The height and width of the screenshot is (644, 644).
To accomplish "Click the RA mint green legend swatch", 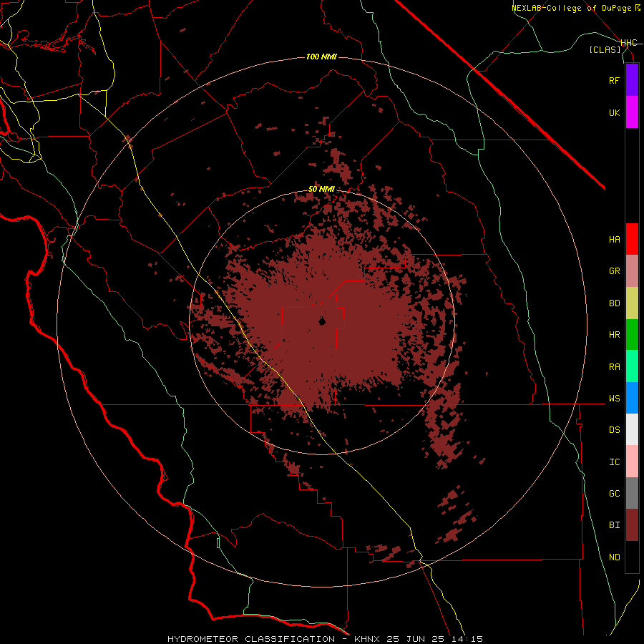I will click(x=632, y=366).
